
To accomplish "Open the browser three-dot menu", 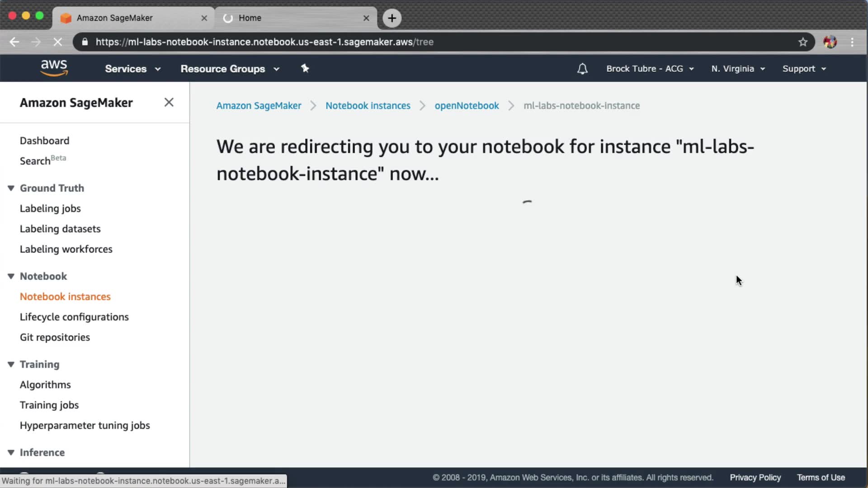I will click(852, 42).
